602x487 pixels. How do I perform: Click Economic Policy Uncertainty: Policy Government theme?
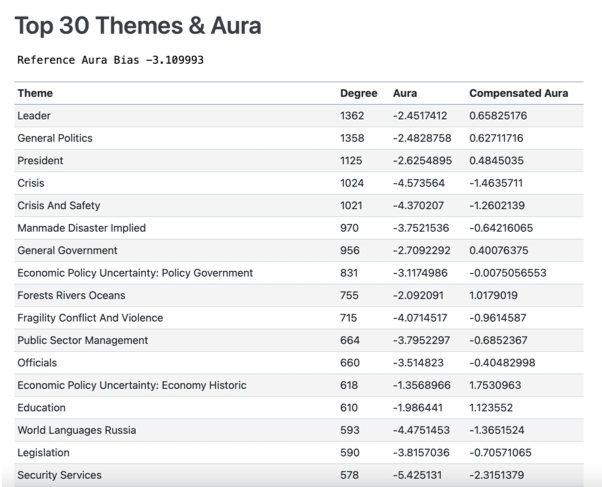pyautogui.click(x=135, y=273)
